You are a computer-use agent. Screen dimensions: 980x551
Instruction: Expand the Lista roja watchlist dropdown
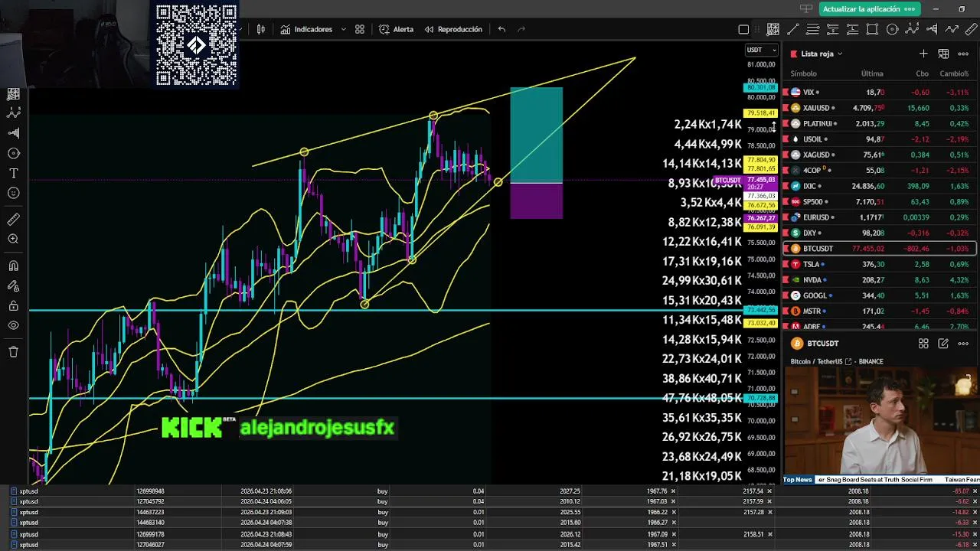tap(840, 54)
